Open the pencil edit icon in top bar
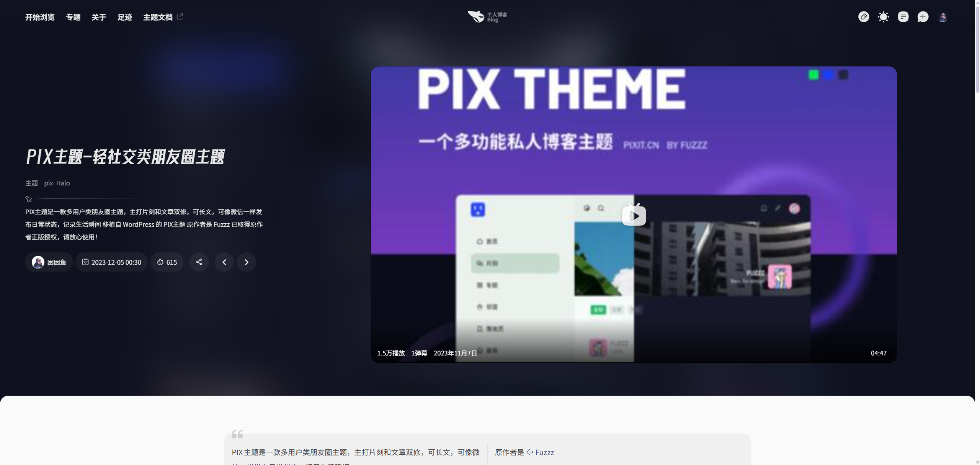This screenshot has width=980, height=465. (x=864, y=17)
